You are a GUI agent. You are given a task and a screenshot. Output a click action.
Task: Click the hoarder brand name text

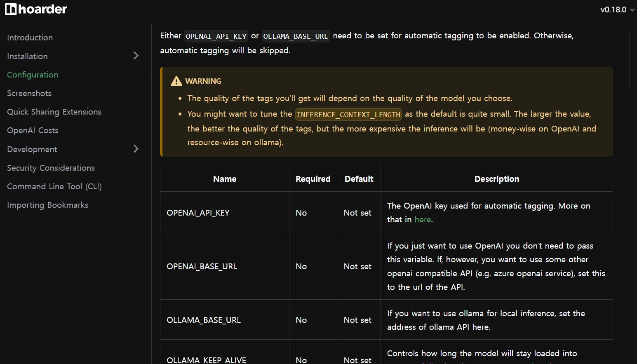tap(43, 9)
